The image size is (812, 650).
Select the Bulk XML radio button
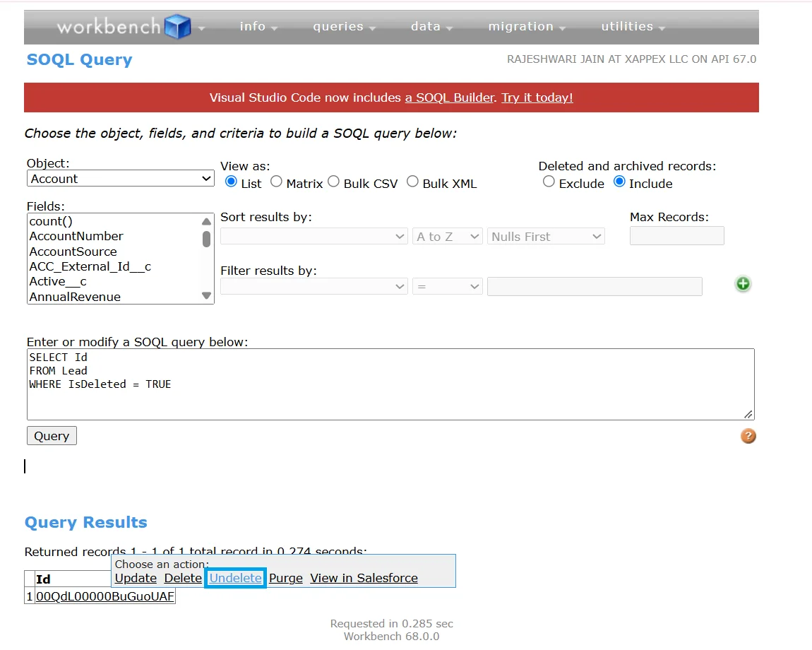(412, 182)
